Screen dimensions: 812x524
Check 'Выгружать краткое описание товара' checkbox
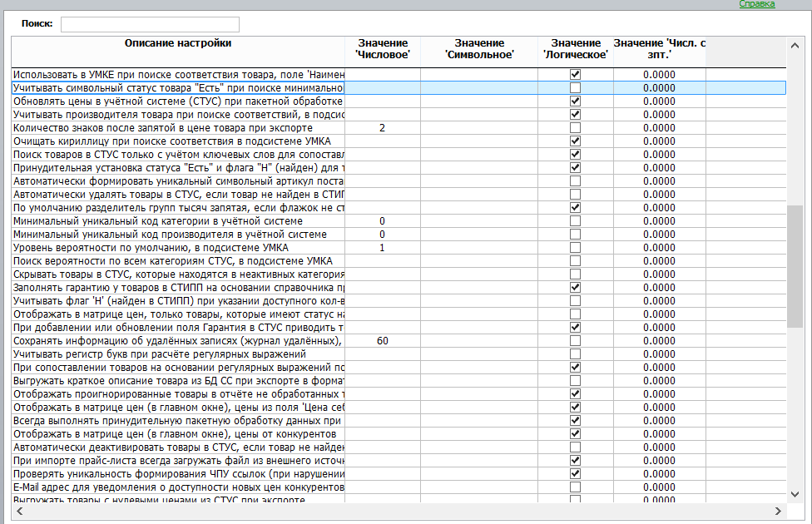point(576,381)
